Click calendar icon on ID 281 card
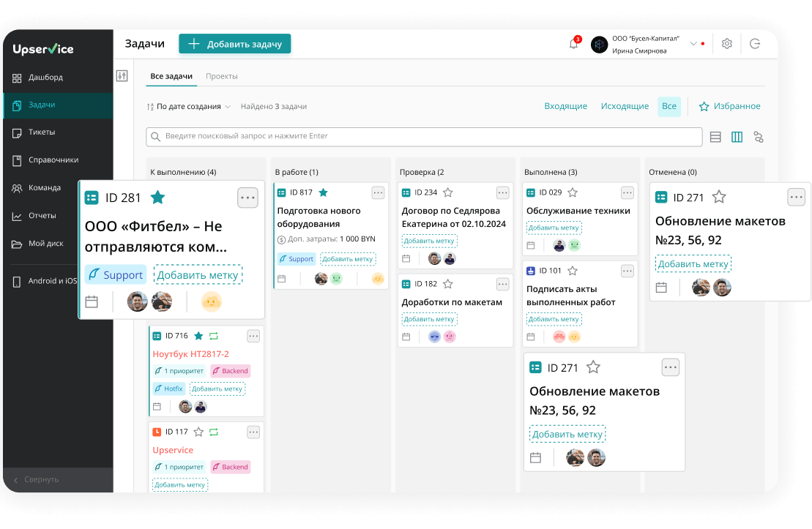Screen dimensions: 812x529 92,301
